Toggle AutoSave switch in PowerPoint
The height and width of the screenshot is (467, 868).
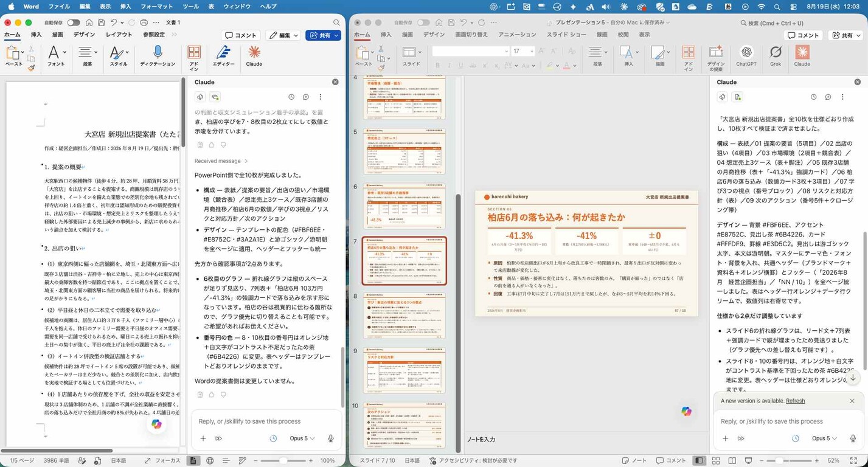423,22
